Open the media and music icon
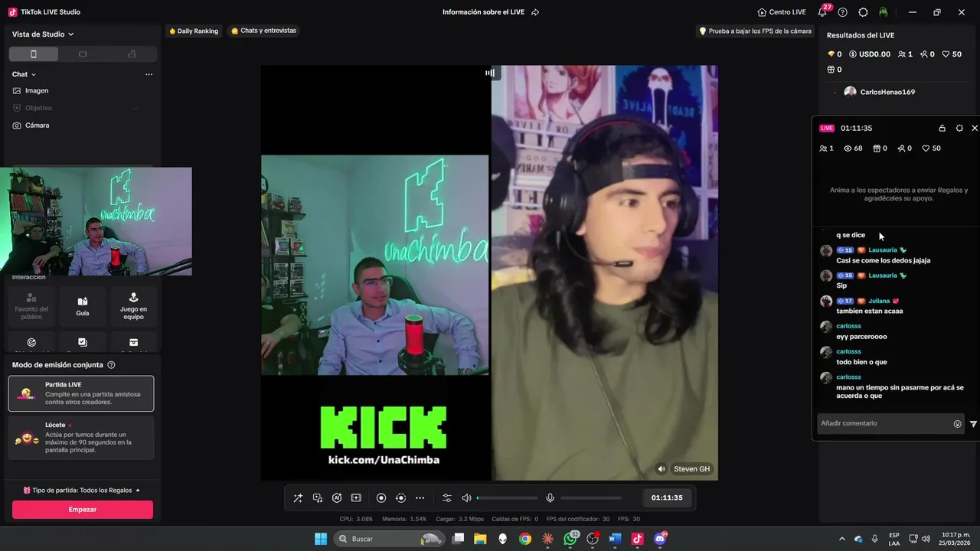 click(x=317, y=498)
